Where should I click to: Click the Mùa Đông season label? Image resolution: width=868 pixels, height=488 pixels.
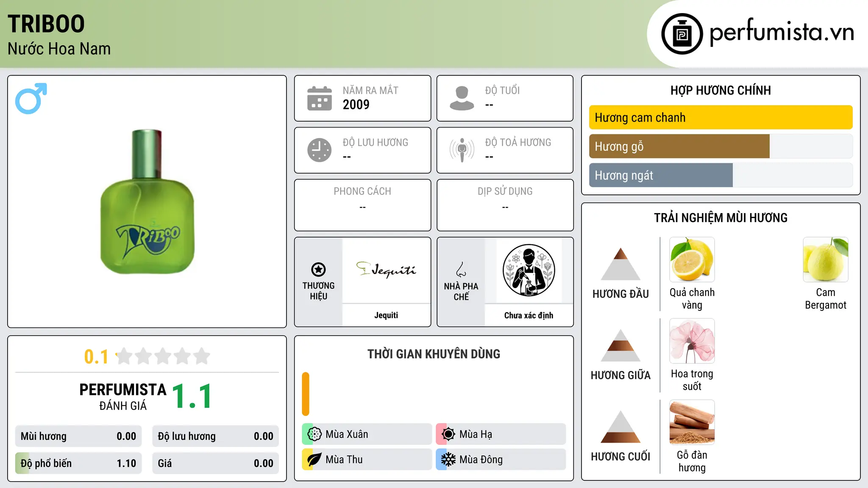point(481,460)
